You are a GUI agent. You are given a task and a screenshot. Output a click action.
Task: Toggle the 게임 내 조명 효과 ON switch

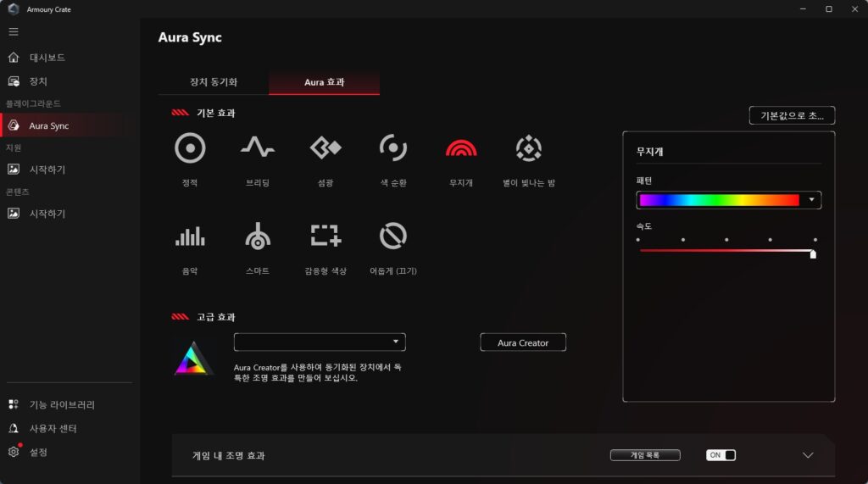point(721,455)
